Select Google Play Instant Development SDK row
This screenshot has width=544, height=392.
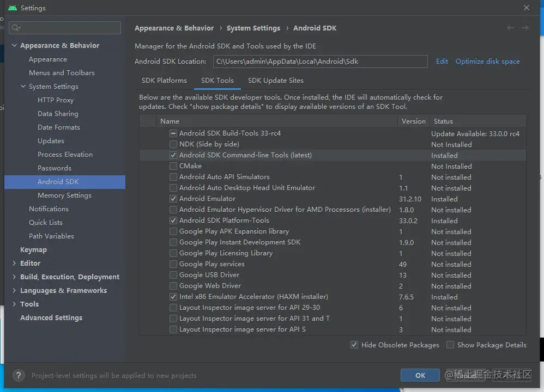pos(333,242)
